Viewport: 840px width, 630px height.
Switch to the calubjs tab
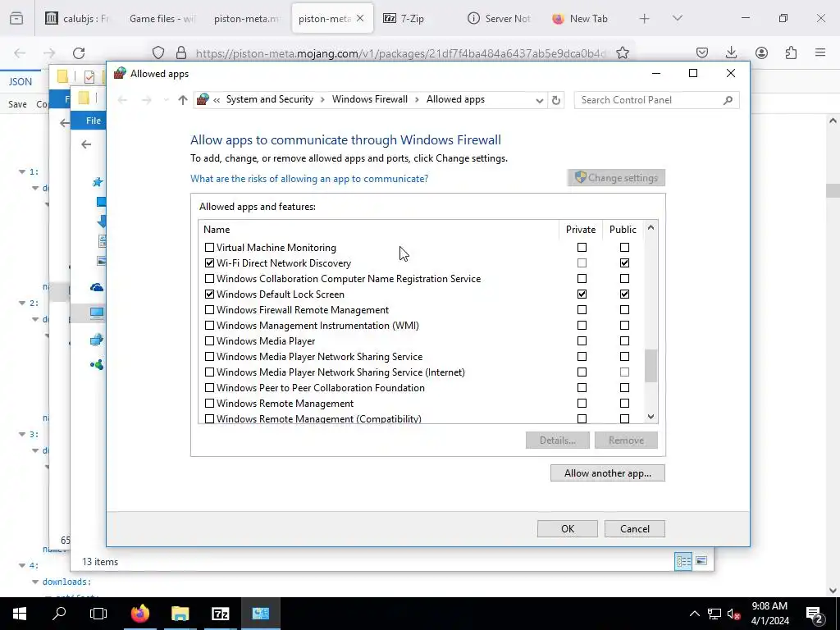pyautogui.click(x=78, y=19)
